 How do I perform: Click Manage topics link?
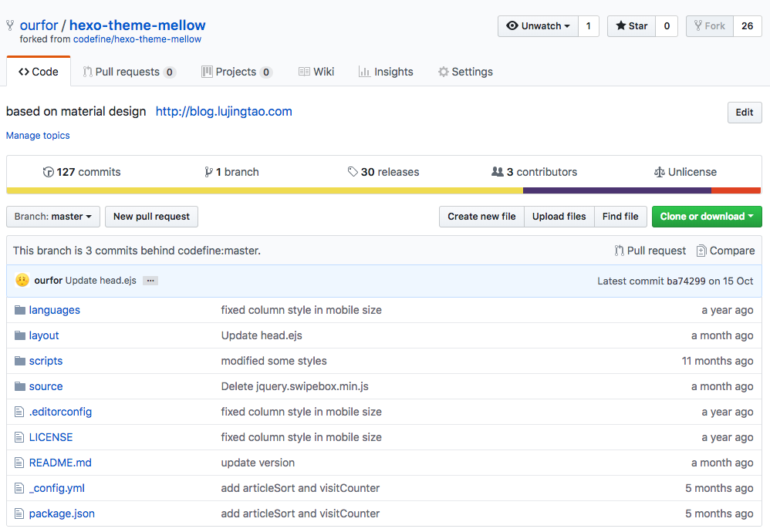click(x=38, y=136)
